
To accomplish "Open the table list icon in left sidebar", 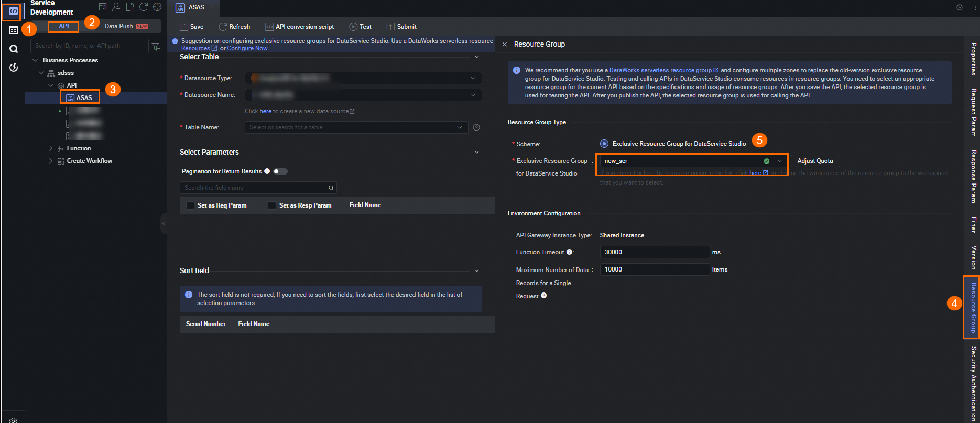I will pos(14,30).
